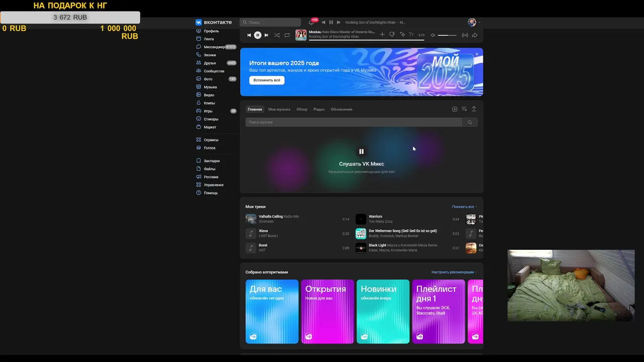Pause the song with the round player button
Image resolution: width=644 pixels, height=362 pixels.
[258, 35]
